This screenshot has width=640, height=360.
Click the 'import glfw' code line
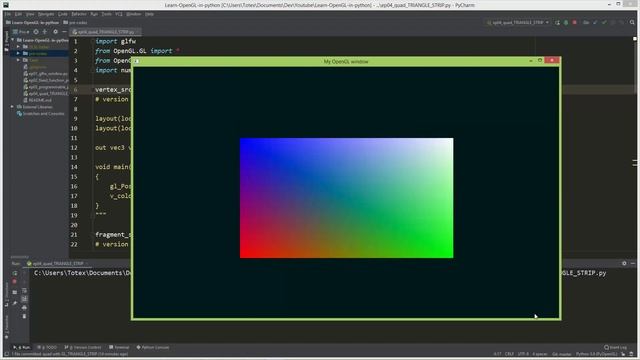pos(116,41)
